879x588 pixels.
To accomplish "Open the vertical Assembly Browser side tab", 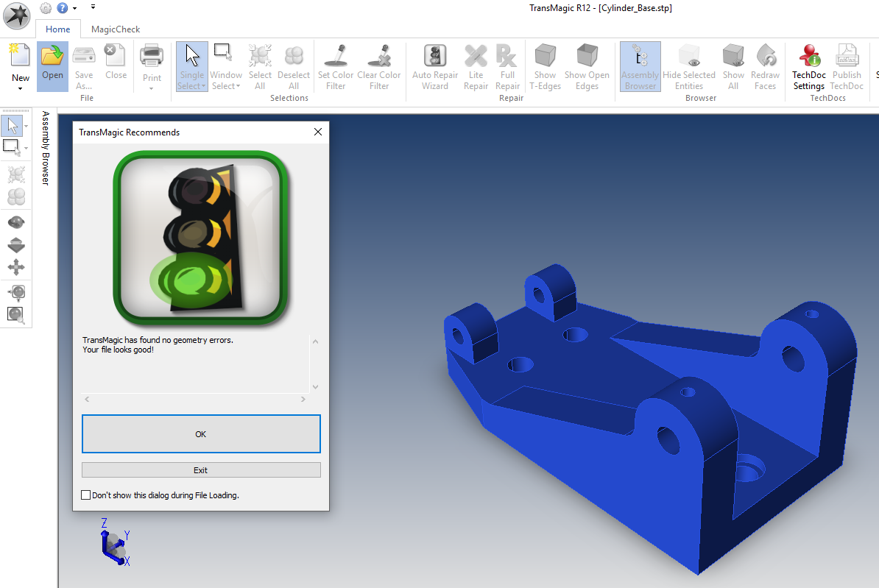I will click(x=46, y=148).
